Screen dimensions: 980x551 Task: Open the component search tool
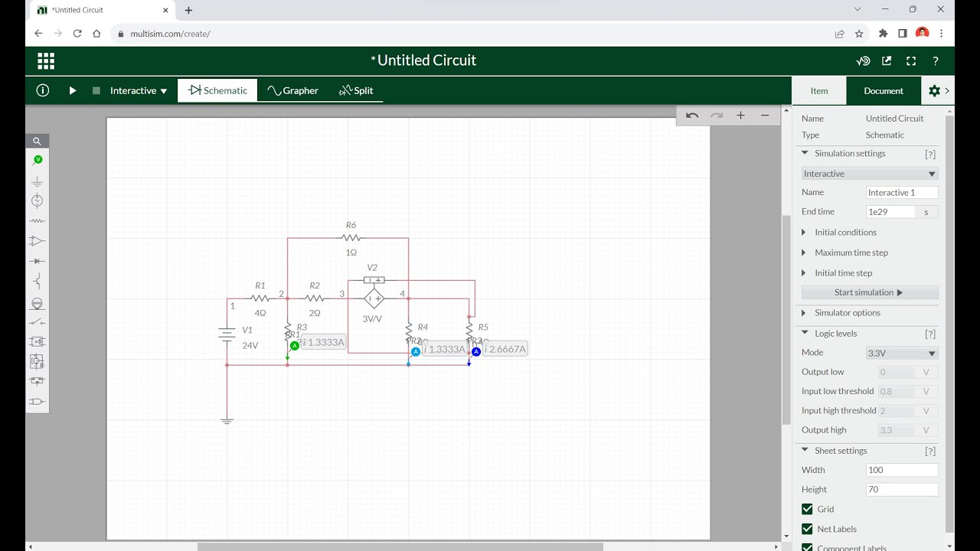click(37, 141)
